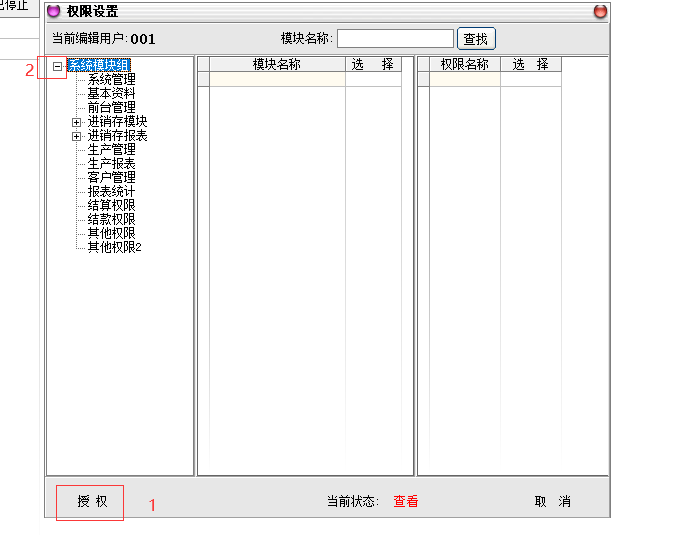Screen dimensions: 678x535
Task: Click the 授权 button
Action: 90,501
